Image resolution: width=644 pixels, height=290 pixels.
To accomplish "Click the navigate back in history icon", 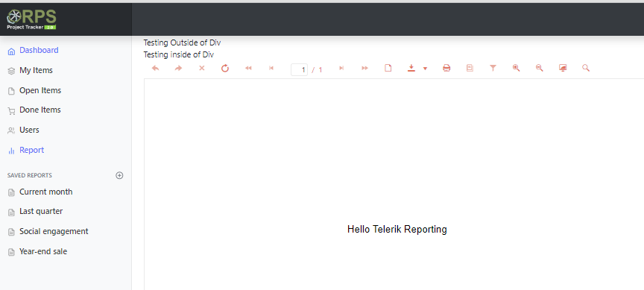I will click(155, 68).
